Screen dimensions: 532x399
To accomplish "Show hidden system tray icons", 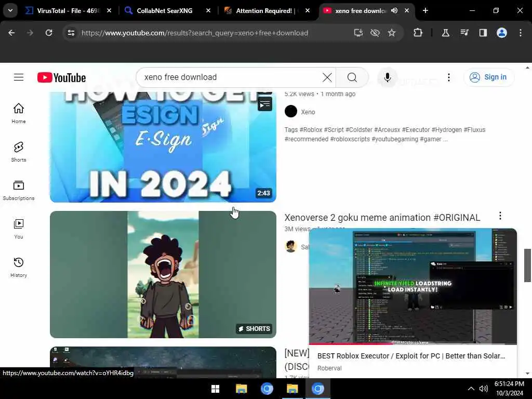I will [471, 389].
